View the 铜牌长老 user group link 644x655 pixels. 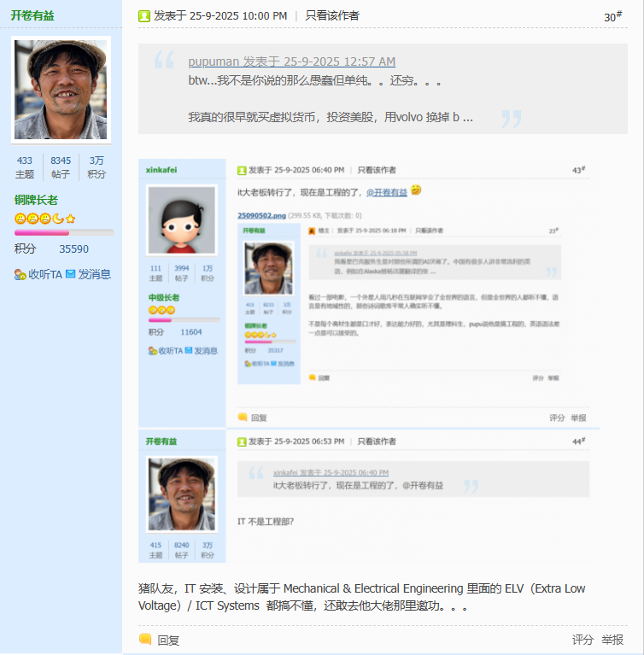36,200
